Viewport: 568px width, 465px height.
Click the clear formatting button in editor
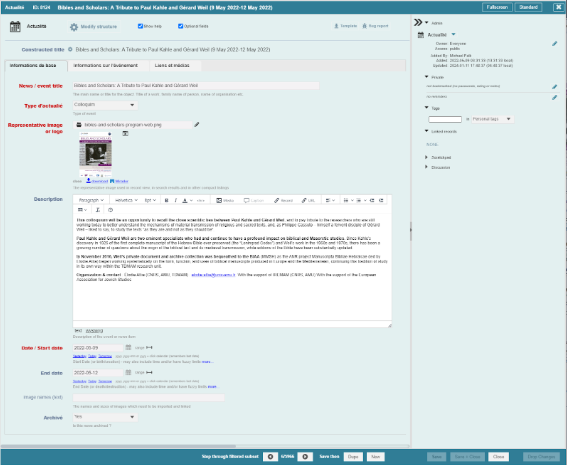pos(97,210)
